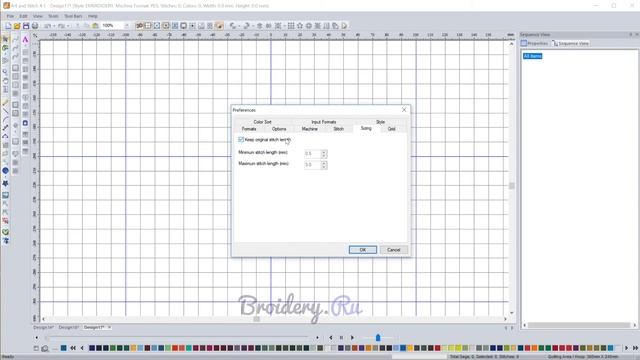The image size is (640, 360).
Task: Click the stitch progress slider track at bottom
Action: [x=178, y=338]
